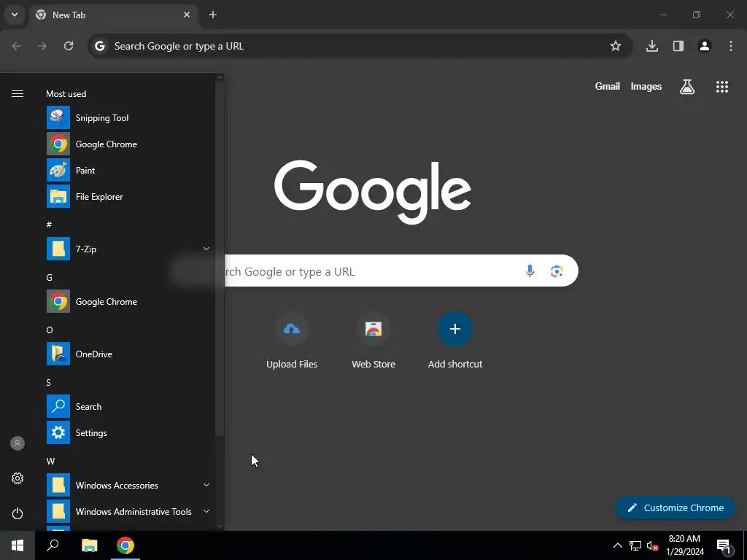Open Paint from the Start menu

tap(128, 170)
